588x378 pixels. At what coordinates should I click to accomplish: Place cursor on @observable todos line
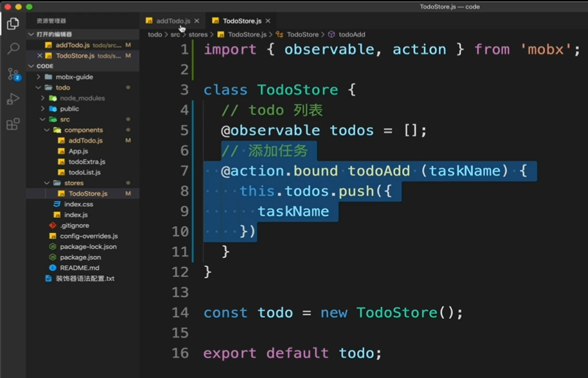324,130
